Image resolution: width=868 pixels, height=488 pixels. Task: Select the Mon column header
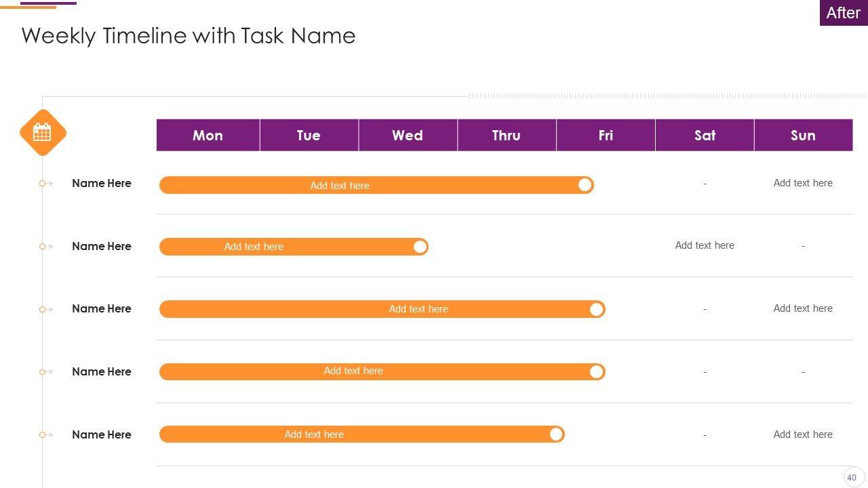click(x=208, y=136)
